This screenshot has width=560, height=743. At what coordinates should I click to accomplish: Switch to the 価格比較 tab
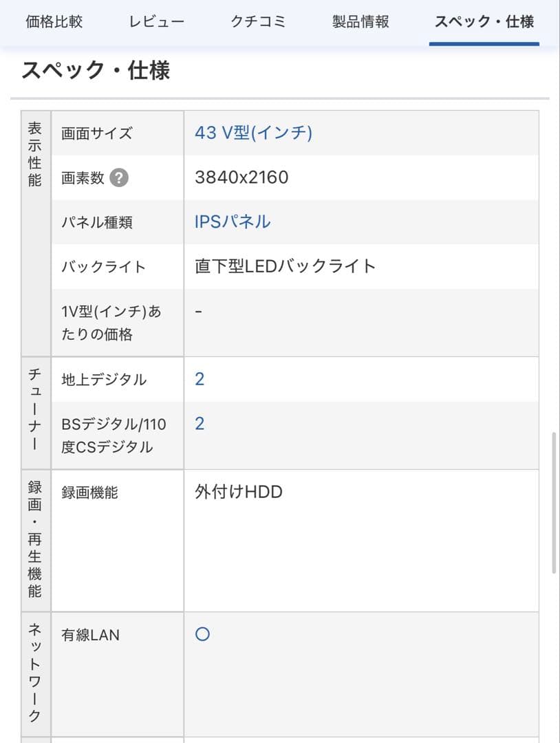[54, 21]
